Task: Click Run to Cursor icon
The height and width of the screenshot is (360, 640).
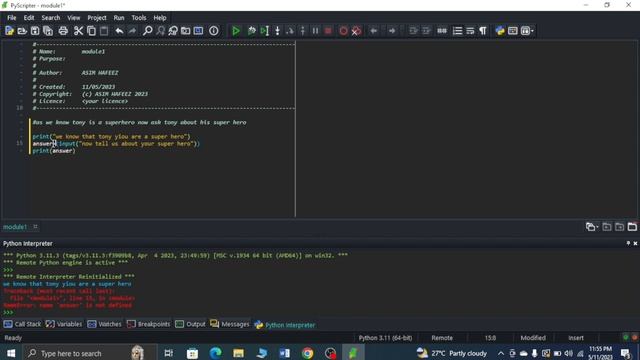Action: click(x=264, y=31)
